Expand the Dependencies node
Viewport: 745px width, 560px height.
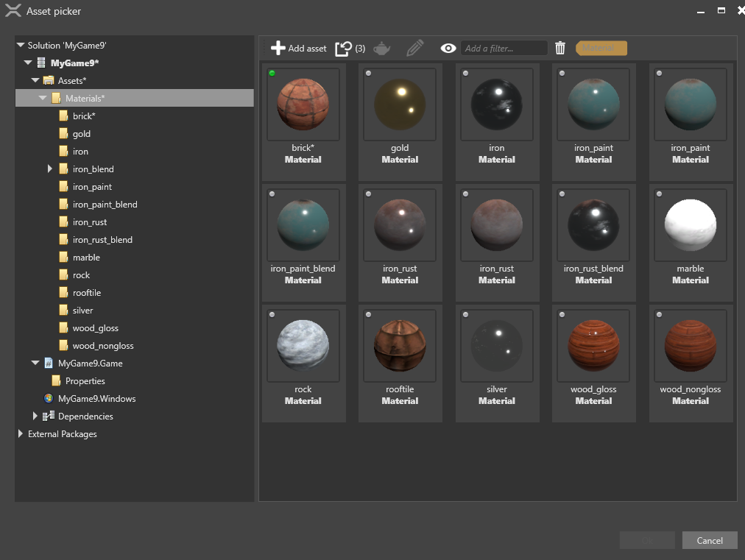[x=35, y=416]
